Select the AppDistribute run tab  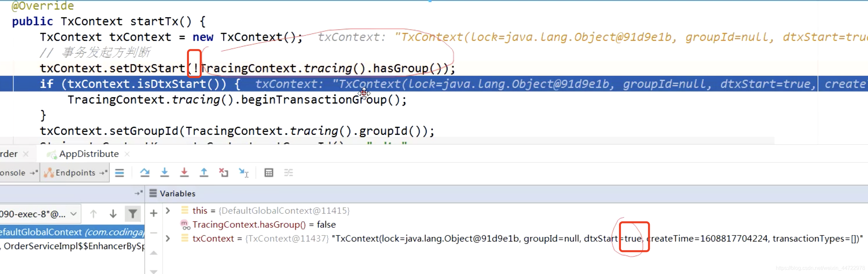click(x=89, y=154)
